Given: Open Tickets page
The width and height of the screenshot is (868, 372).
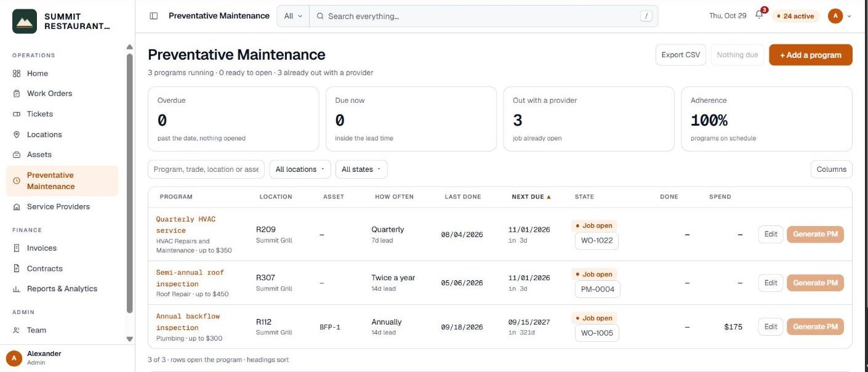Looking at the screenshot, I should click(x=62, y=114).
